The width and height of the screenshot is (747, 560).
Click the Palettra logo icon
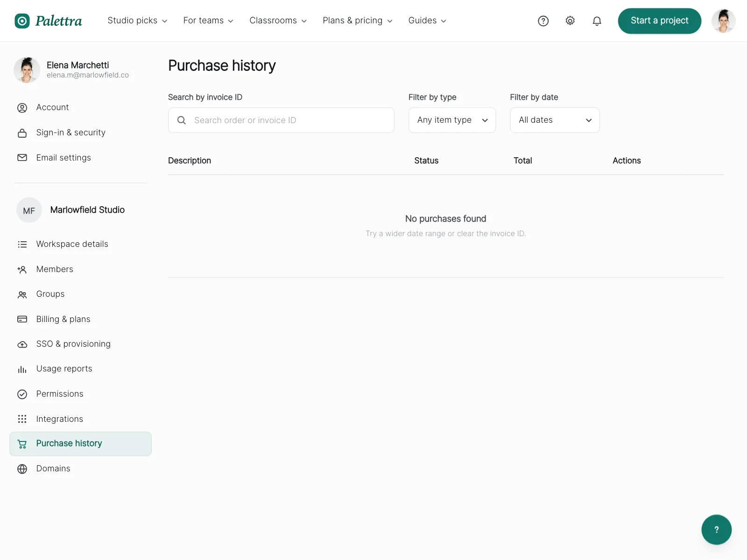pyautogui.click(x=22, y=21)
